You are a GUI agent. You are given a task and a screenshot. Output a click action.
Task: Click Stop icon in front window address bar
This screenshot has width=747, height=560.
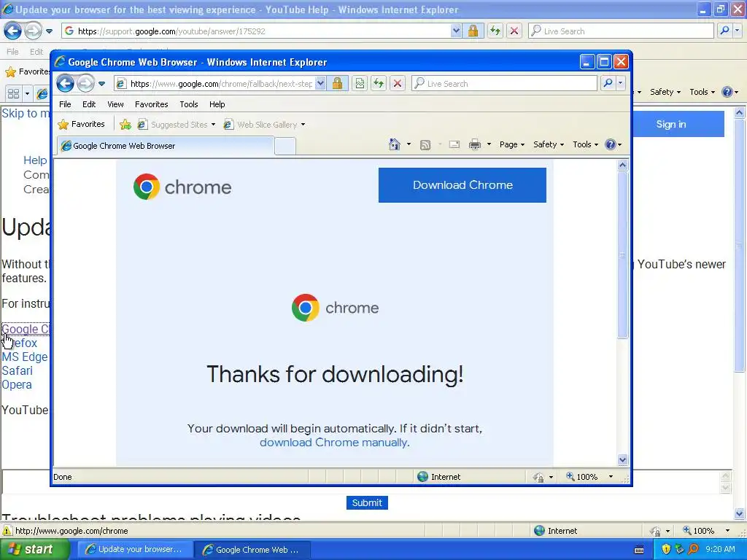click(398, 84)
